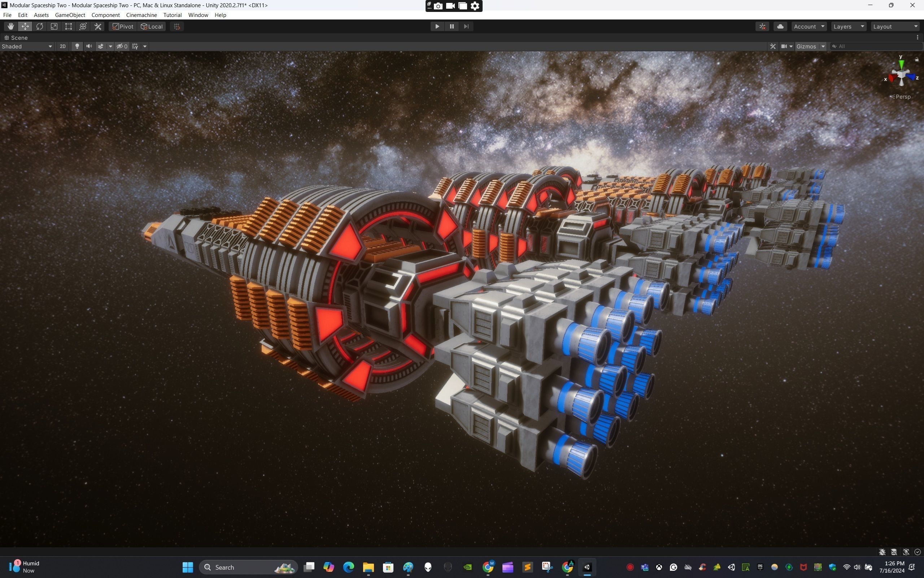
Task: Toggle scene gizmo lock icon
Action: 917,59
